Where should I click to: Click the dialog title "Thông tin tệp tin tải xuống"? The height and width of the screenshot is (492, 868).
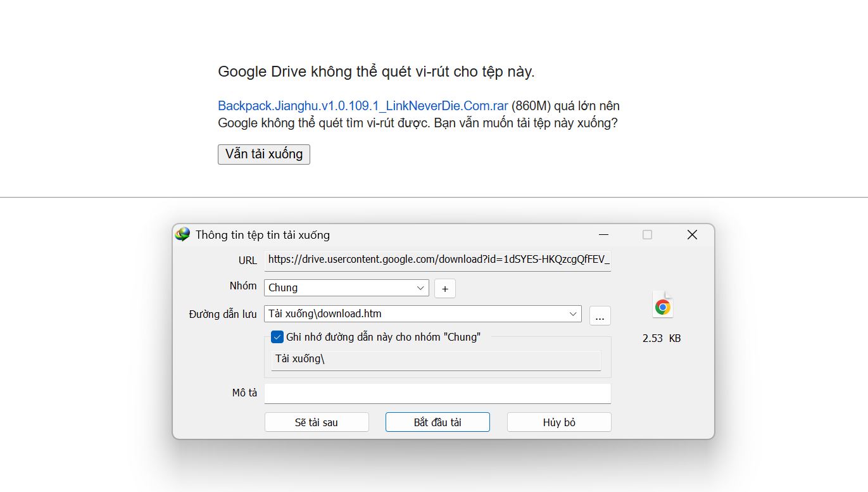[x=262, y=235]
